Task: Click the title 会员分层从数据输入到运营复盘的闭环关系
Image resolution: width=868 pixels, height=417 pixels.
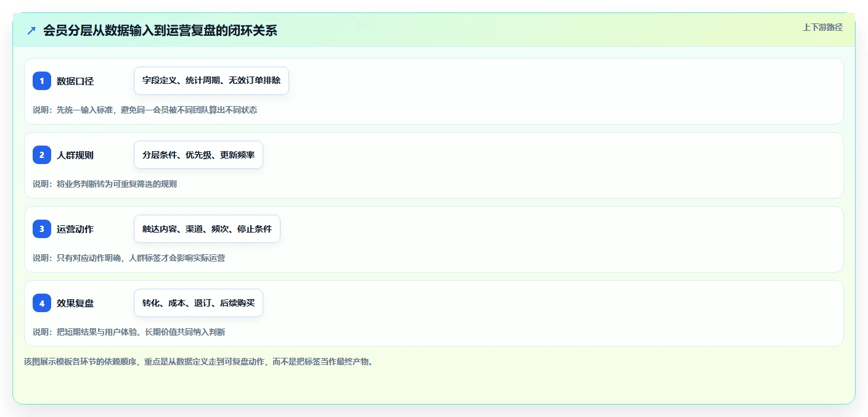Action: 160,30
